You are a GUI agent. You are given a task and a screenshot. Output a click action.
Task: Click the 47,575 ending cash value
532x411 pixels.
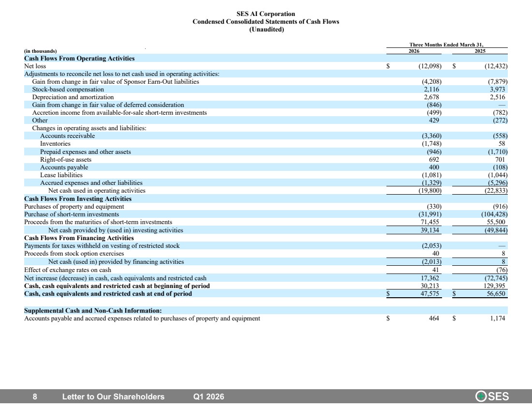tap(429, 294)
